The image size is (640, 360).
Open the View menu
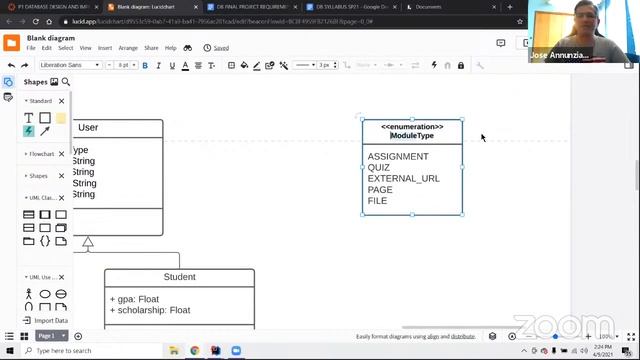[x=85, y=48]
